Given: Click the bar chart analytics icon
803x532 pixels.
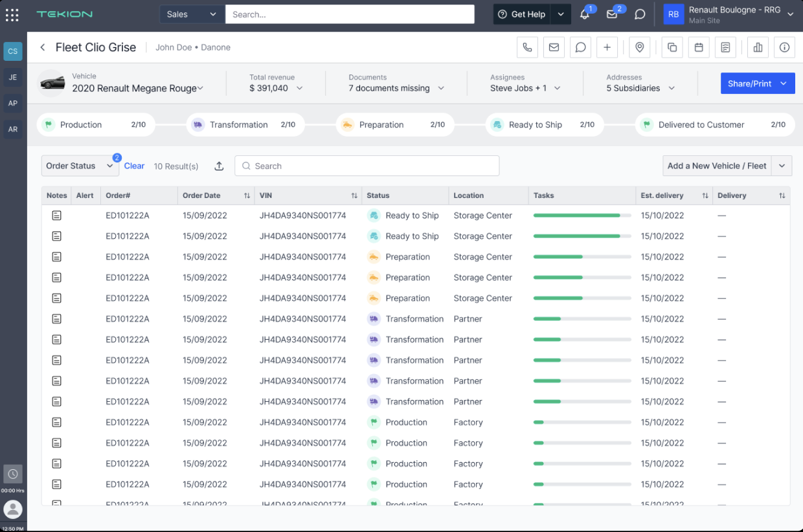Looking at the screenshot, I should pos(758,47).
